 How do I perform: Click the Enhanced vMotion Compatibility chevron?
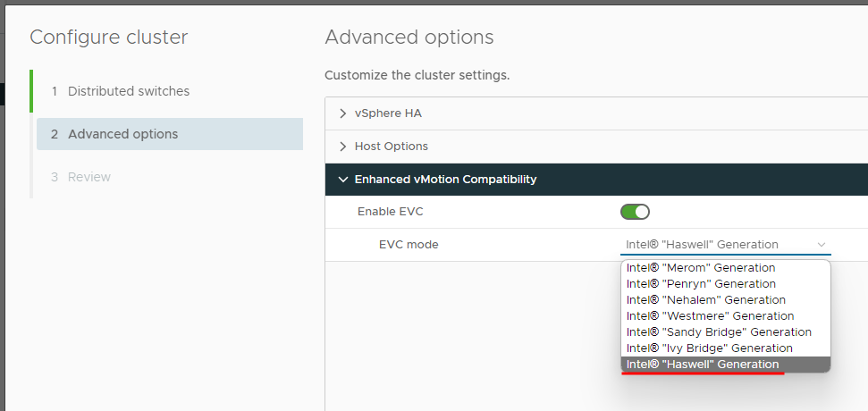point(343,180)
